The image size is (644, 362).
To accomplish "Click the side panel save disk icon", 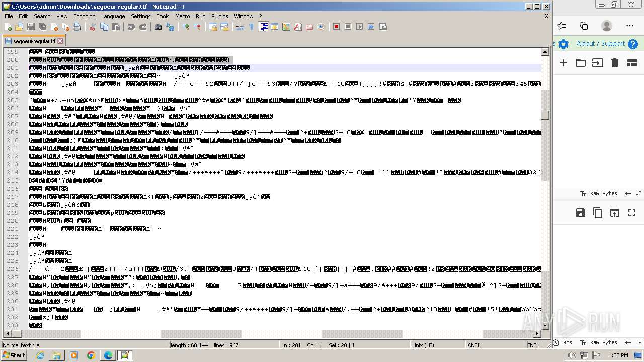I will point(580,213).
